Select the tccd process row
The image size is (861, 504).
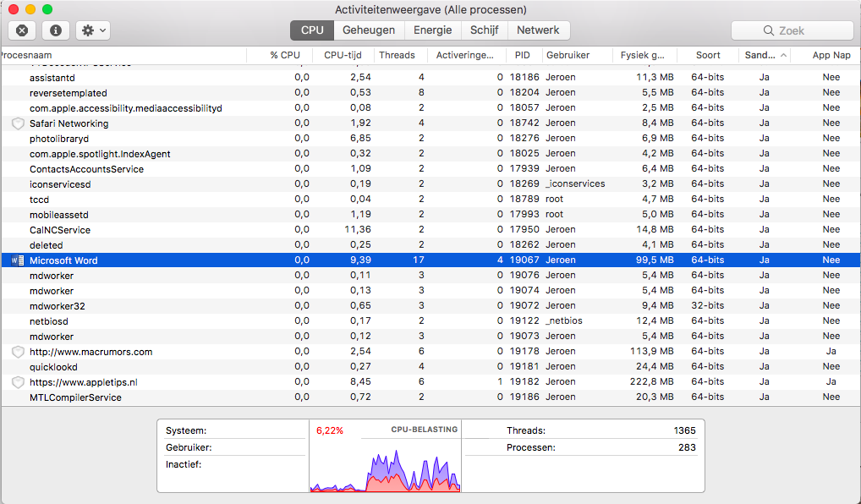coord(430,200)
